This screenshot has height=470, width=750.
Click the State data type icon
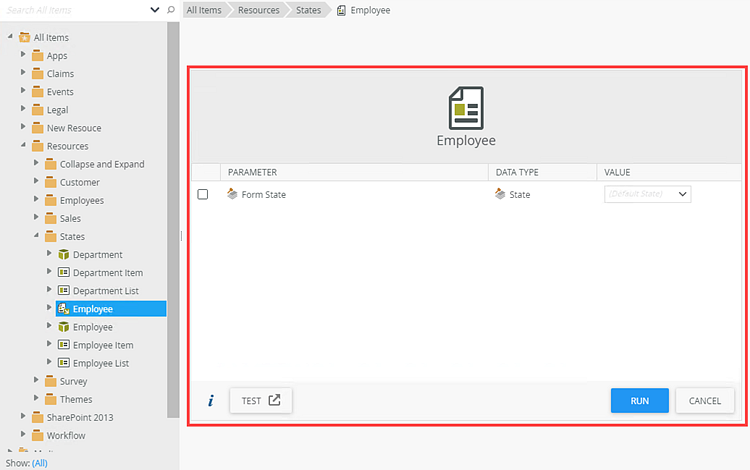500,194
